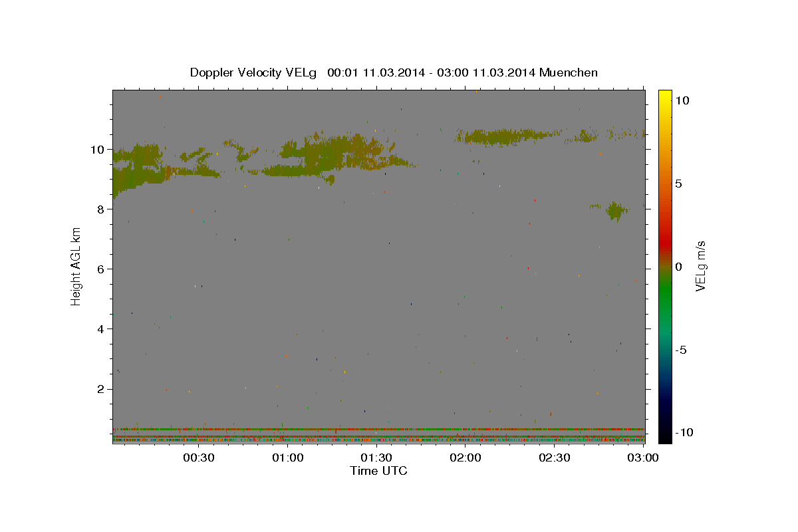Click the 02:00 time tick label
Screen dimensions: 798x532
click(465, 458)
